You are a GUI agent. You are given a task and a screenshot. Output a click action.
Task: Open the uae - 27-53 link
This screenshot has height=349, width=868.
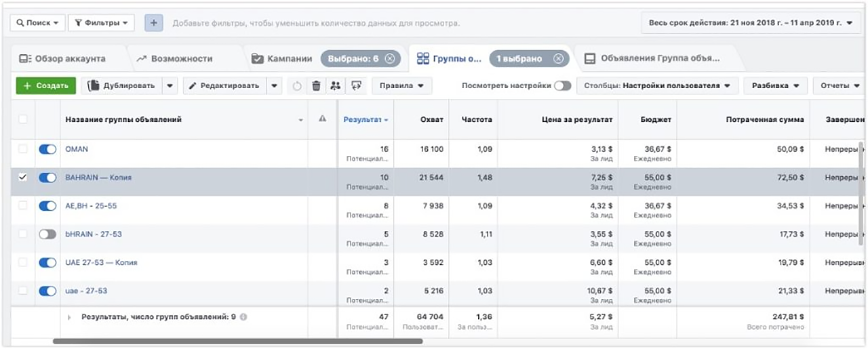click(x=86, y=291)
